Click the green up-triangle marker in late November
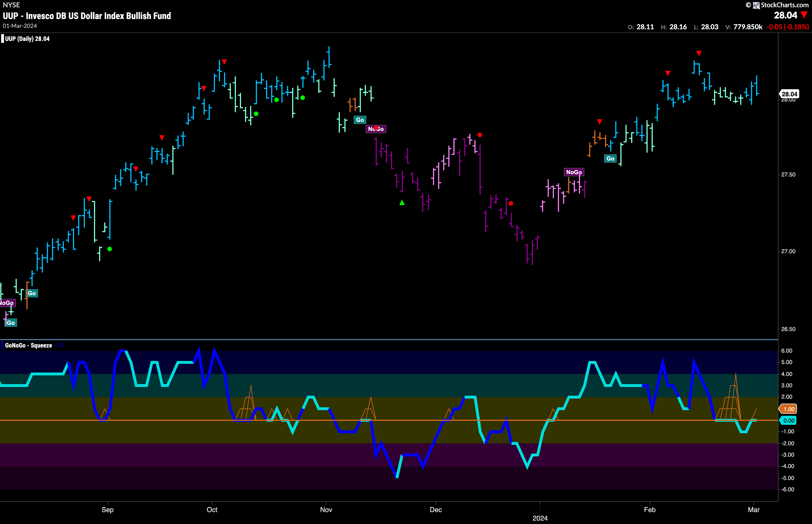The height and width of the screenshot is (524, 812). click(x=402, y=202)
